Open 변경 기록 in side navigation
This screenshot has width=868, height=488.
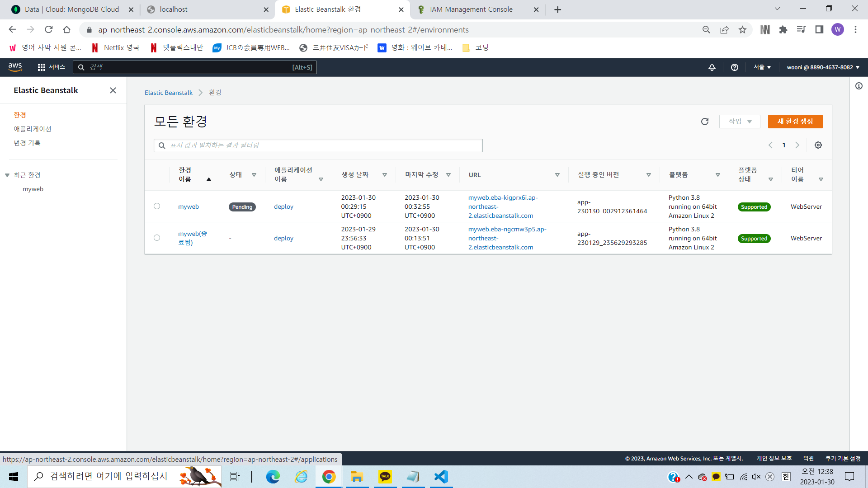(27, 143)
